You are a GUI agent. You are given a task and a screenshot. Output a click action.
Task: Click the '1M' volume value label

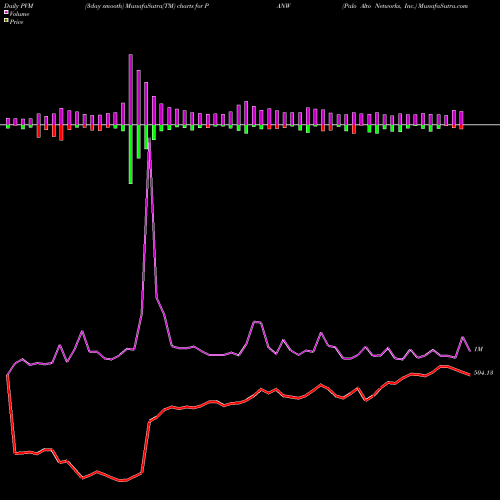click(x=478, y=349)
